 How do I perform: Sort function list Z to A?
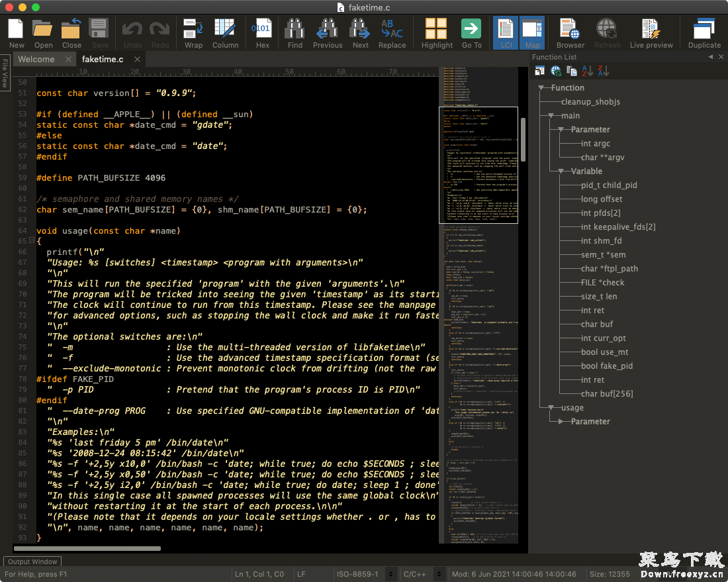[603, 71]
